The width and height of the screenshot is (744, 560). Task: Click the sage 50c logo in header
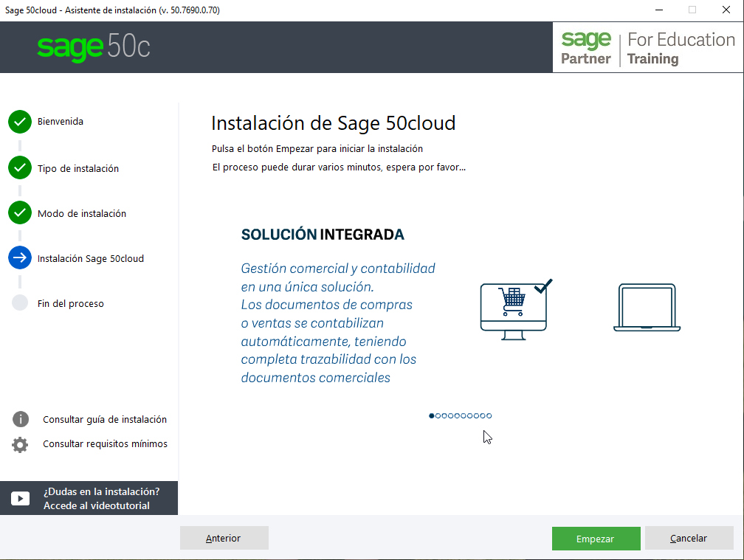pyautogui.click(x=94, y=46)
